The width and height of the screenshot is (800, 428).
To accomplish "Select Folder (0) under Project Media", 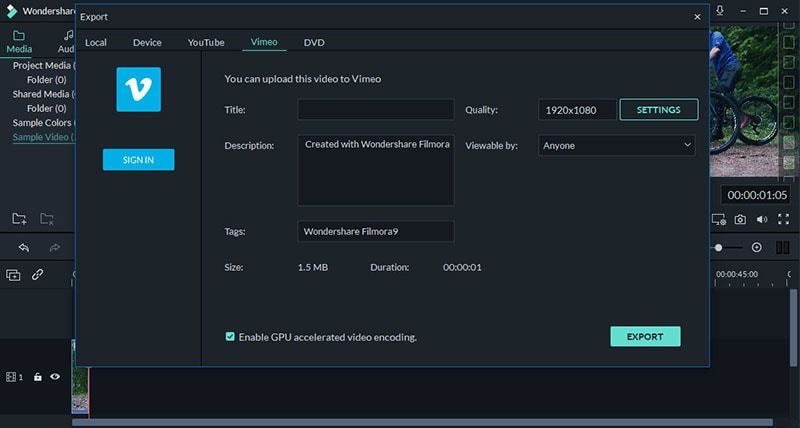I will (x=46, y=80).
